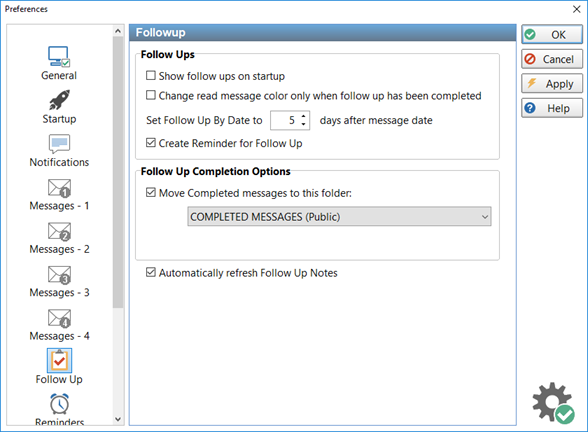Screen dimensions: 588x432
Task: Uncheck Automatically refresh Follow Up Notes
Action: point(151,272)
